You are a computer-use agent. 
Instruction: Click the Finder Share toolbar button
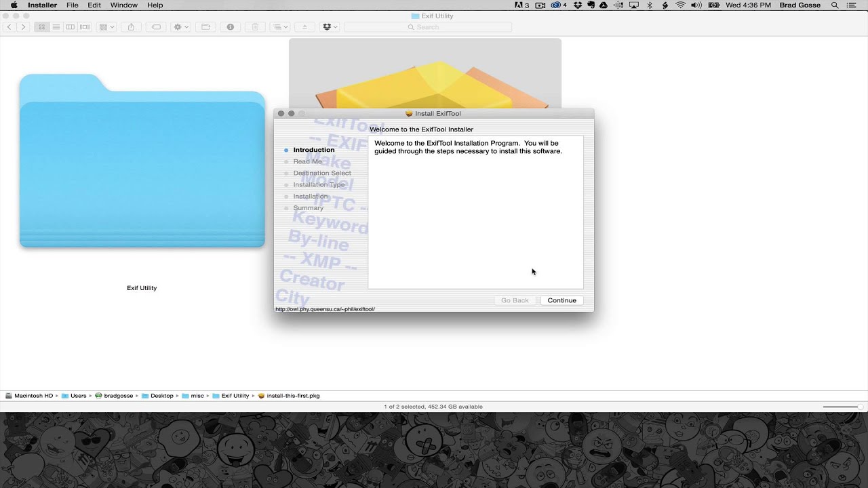[x=131, y=27]
